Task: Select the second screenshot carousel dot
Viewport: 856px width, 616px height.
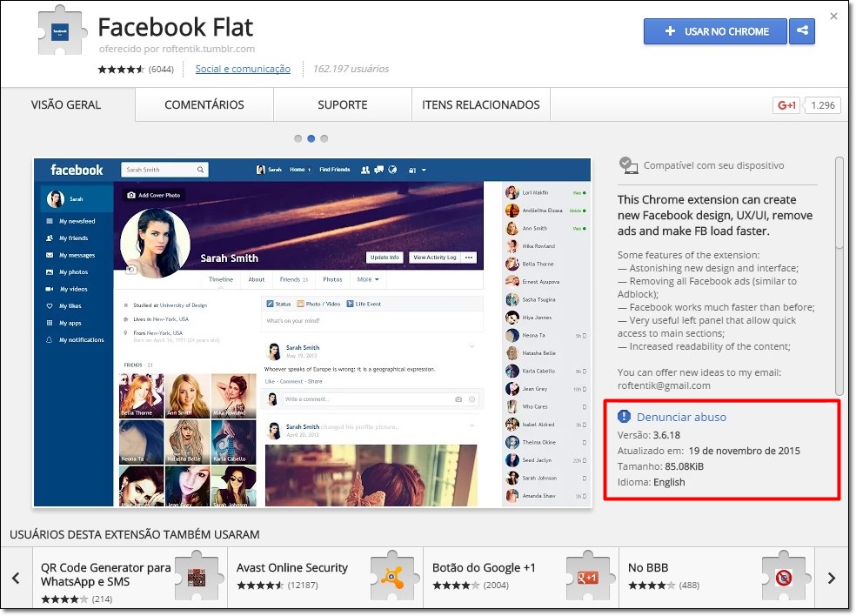Action: (311, 138)
